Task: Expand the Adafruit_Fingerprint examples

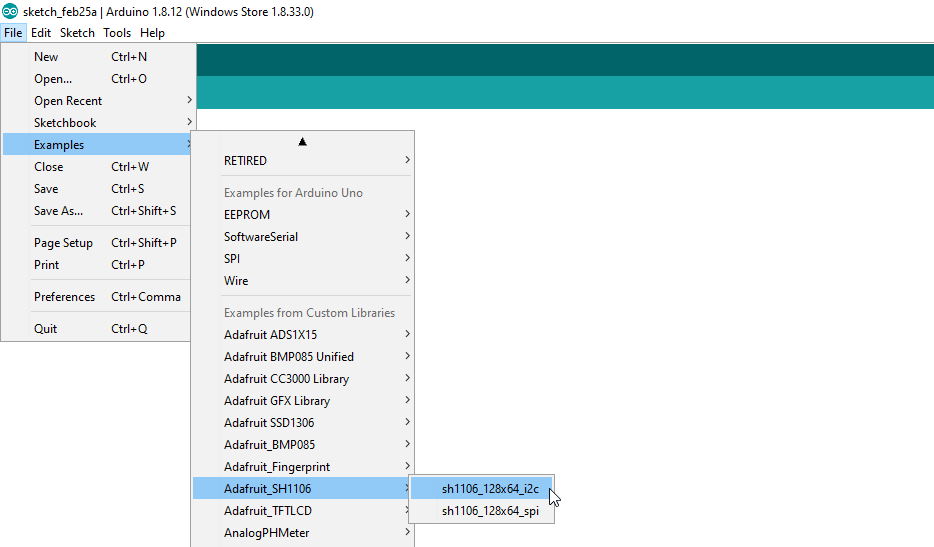Action: coord(303,467)
